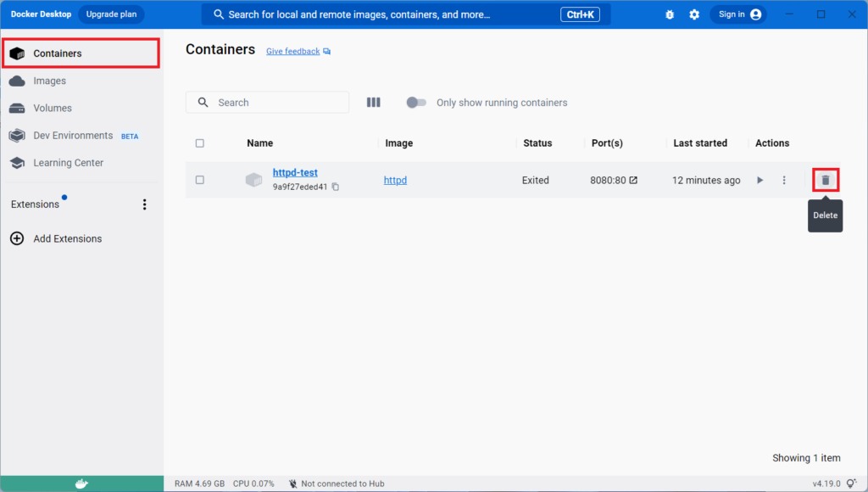Open Settings via the gear icon
This screenshot has width=868, height=492.
(694, 14)
